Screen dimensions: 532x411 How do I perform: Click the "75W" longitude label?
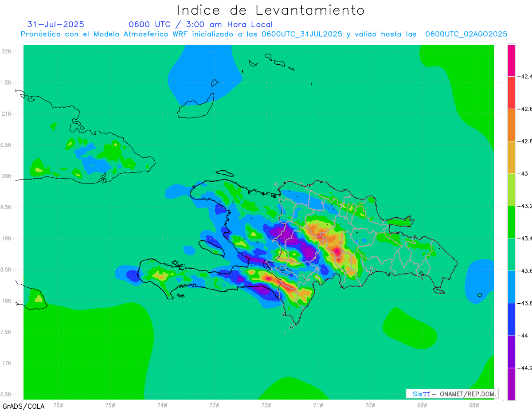pyautogui.click(x=110, y=405)
